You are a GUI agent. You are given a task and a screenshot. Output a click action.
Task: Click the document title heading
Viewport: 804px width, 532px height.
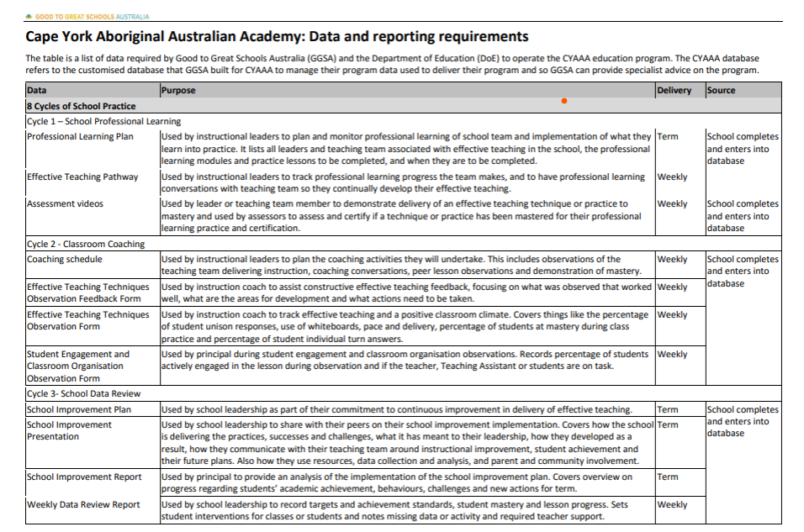click(x=277, y=37)
